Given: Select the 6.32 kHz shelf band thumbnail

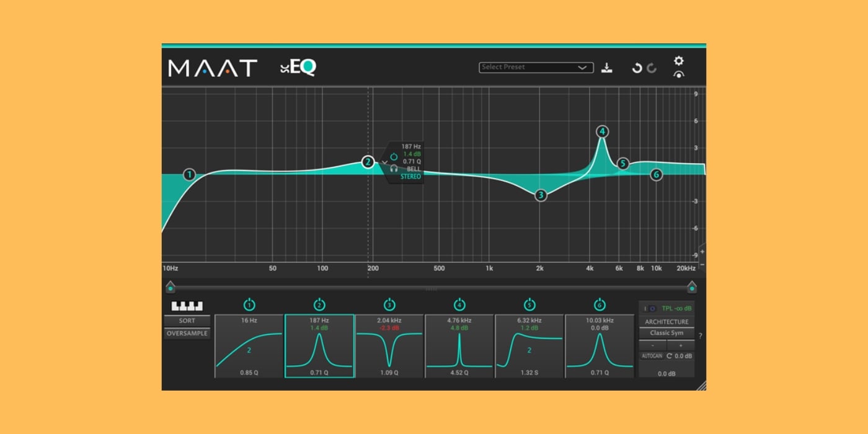Looking at the screenshot, I should (529, 346).
